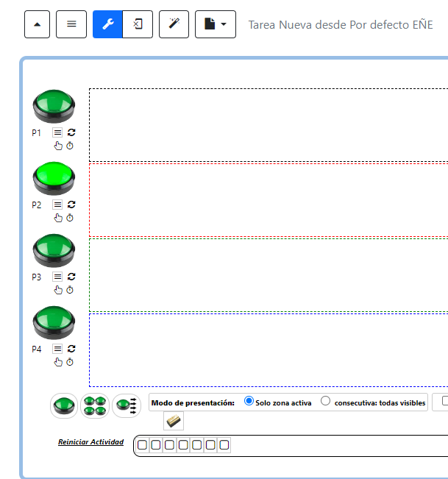Select the button with arrows sequence icon

(127, 405)
